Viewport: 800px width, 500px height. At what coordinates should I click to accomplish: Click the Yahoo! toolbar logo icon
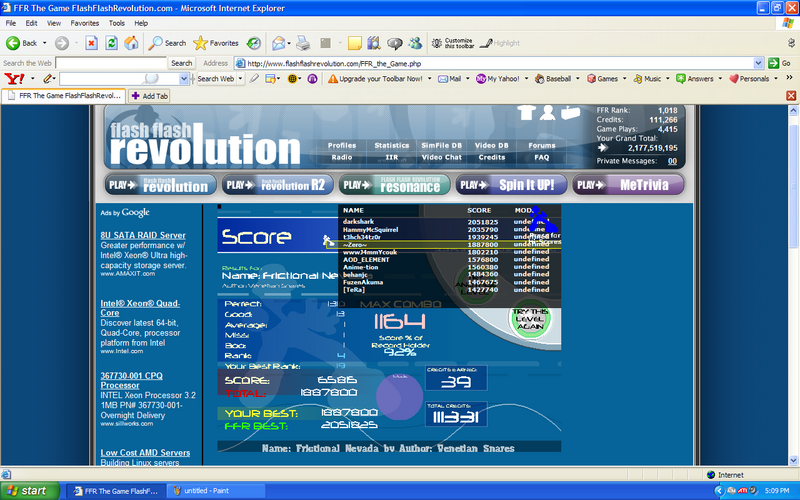(13, 78)
